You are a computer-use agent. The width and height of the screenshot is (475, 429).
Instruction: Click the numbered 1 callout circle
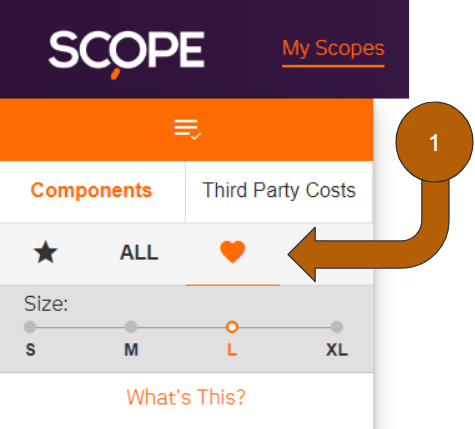pyautogui.click(x=434, y=142)
